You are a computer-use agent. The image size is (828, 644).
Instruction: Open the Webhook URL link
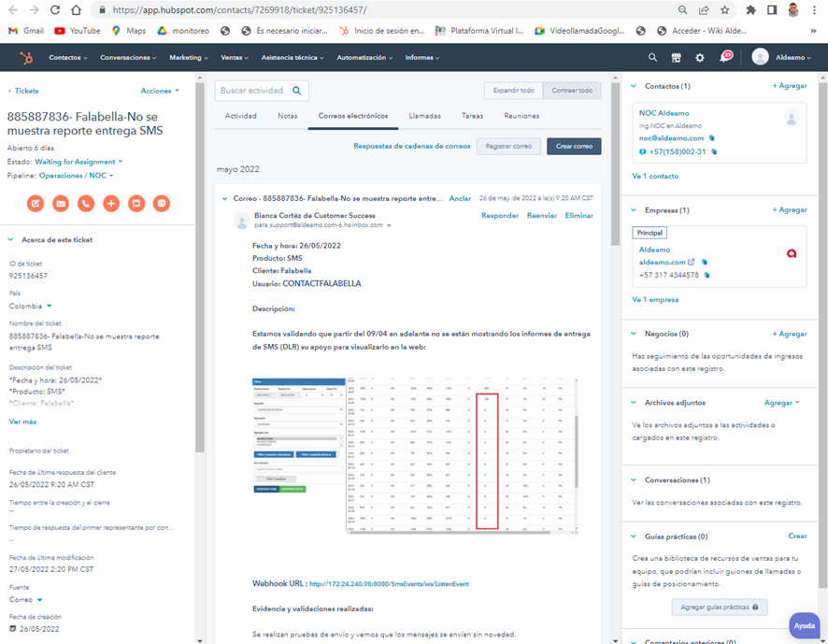click(x=389, y=584)
